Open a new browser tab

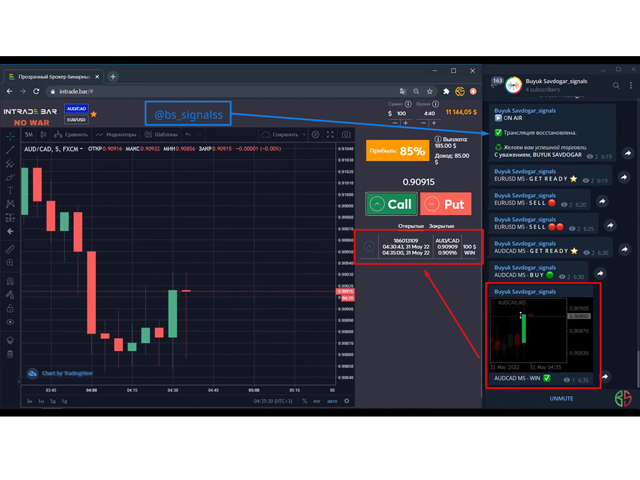[113, 76]
